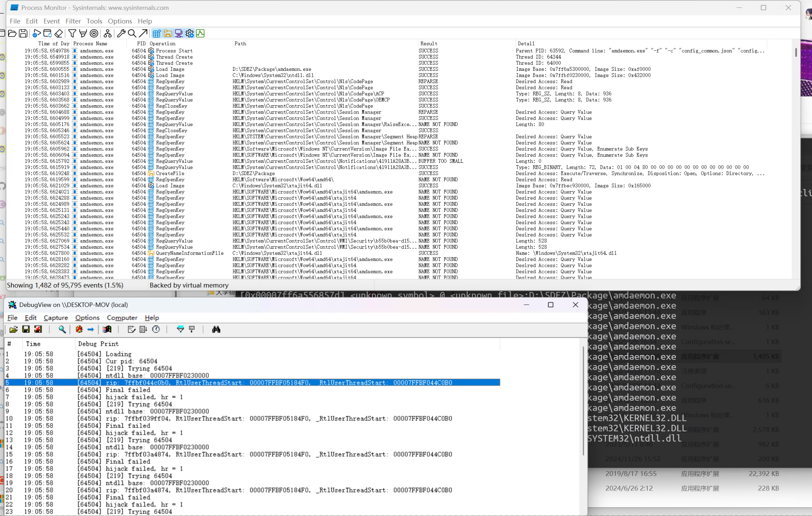This screenshot has height=516, width=812.
Task: Open a log file in DebugView
Action: [13, 329]
